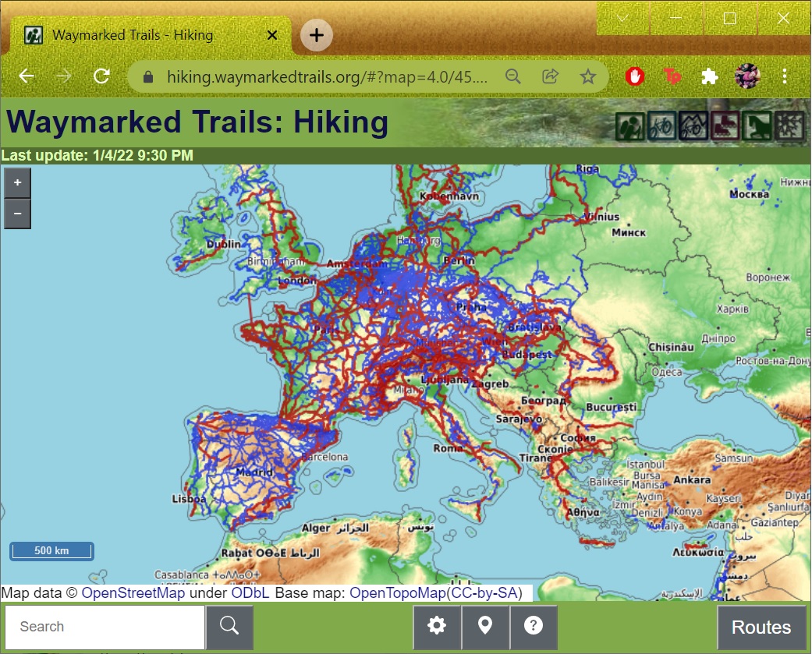812x654 pixels.
Task: Follow the OpenTopoMap link
Action: [x=398, y=593]
